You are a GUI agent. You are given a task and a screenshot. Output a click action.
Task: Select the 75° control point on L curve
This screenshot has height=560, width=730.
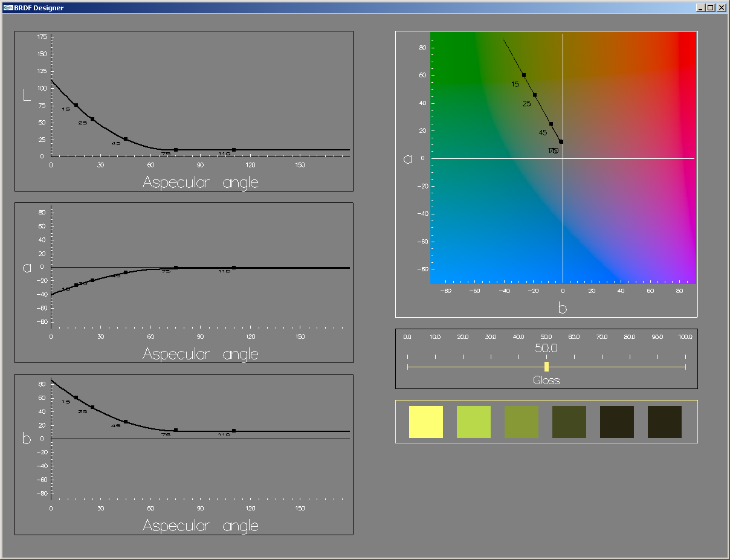pyautogui.click(x=176, y=149)
